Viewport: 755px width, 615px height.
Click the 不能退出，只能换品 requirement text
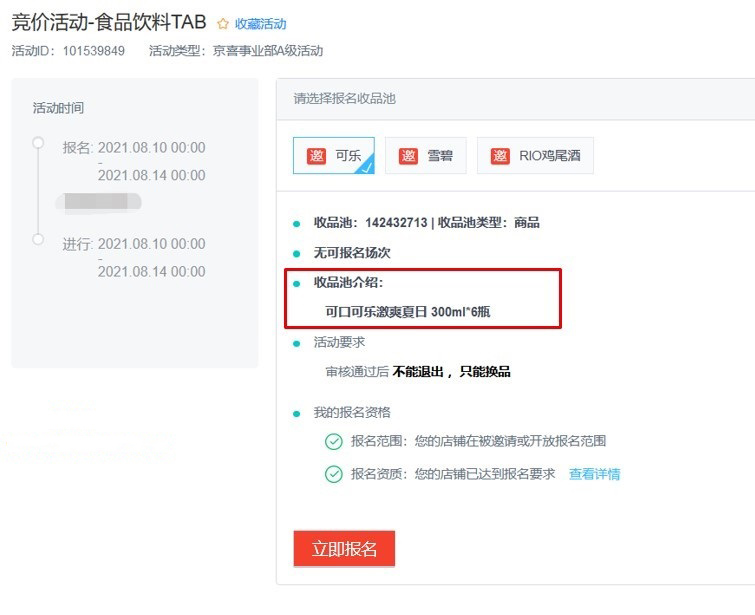(x=451, y=371)
